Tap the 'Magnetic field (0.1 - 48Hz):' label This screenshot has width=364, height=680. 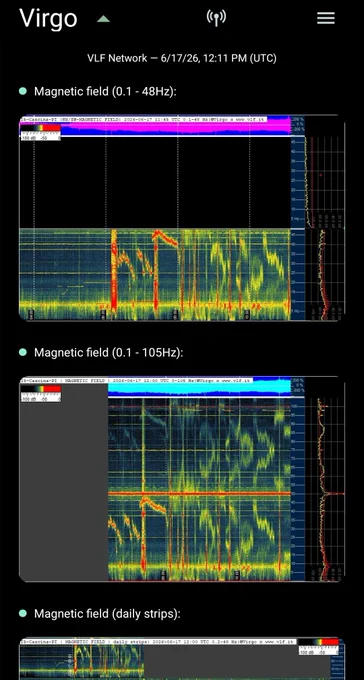click(105, 92)
